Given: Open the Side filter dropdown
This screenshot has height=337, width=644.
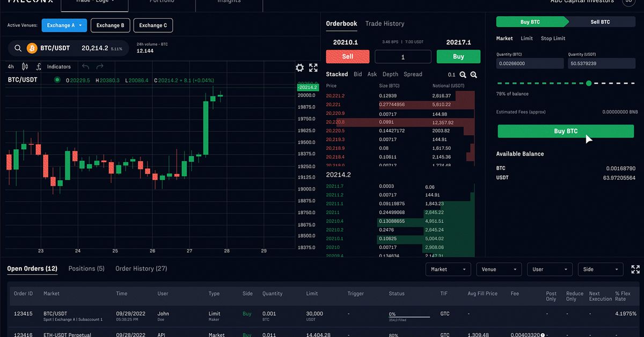Looking at the screenshot, I should click(x=601, y=269).
